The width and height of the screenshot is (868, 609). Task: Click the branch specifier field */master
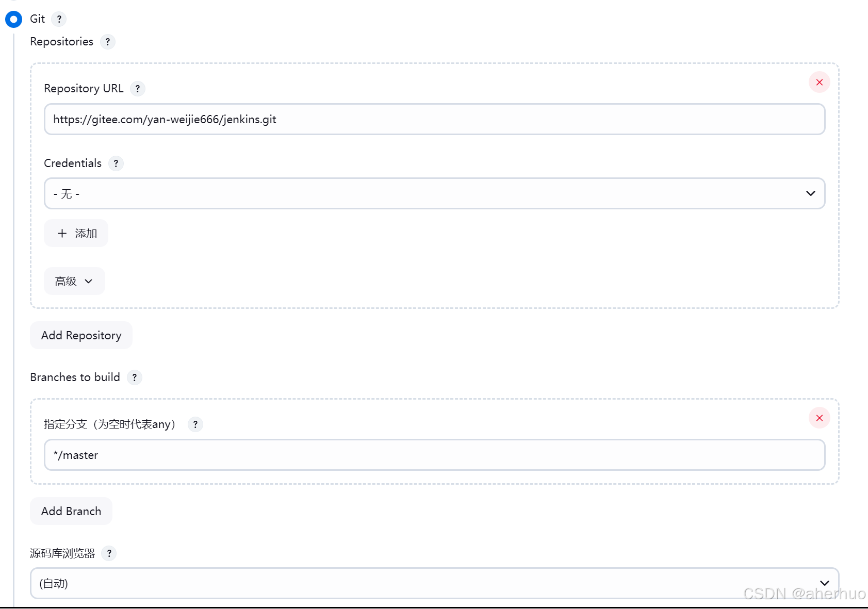pyautogui.click(x=434, y=455)
